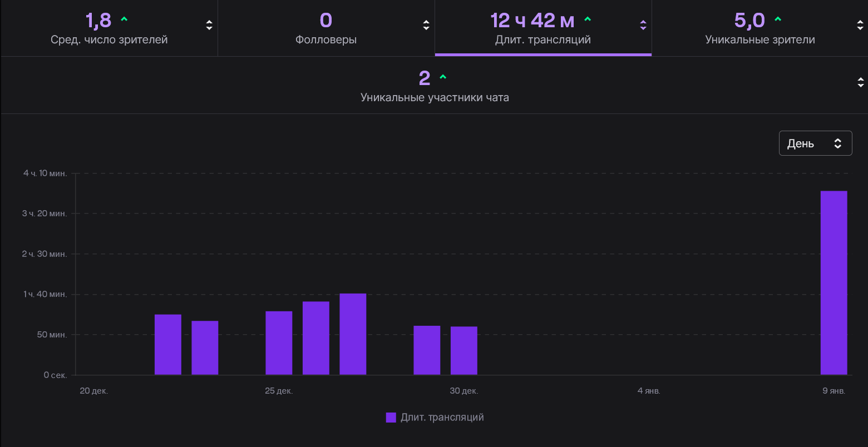Viewport: 868px width, 447px height.
Task: Click the '3 ч. 20 мин.' axis label
Action: click(45, 213)
